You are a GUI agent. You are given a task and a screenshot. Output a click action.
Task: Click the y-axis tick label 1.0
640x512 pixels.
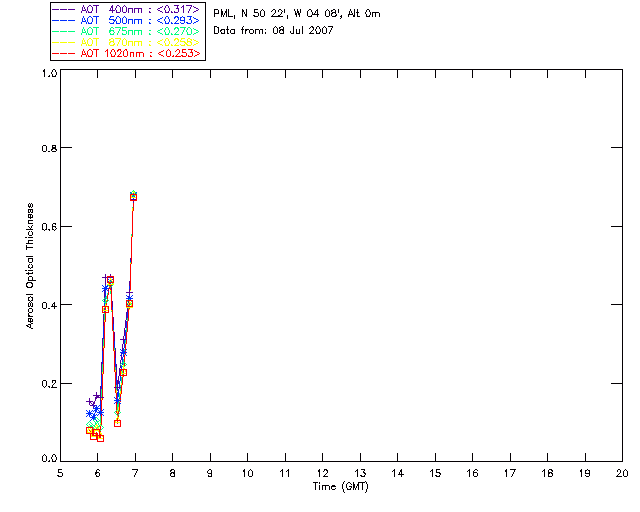pyautogui.click(x=49, y=73)
